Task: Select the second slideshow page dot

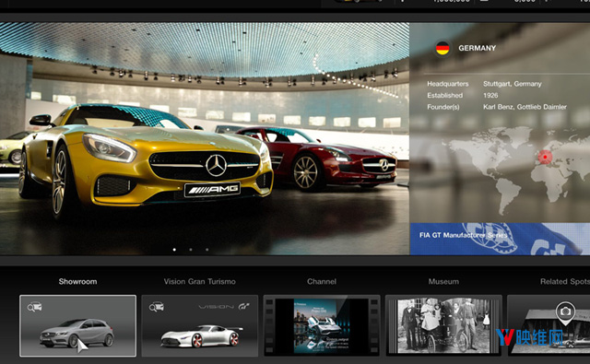Action: coord(191,250)
